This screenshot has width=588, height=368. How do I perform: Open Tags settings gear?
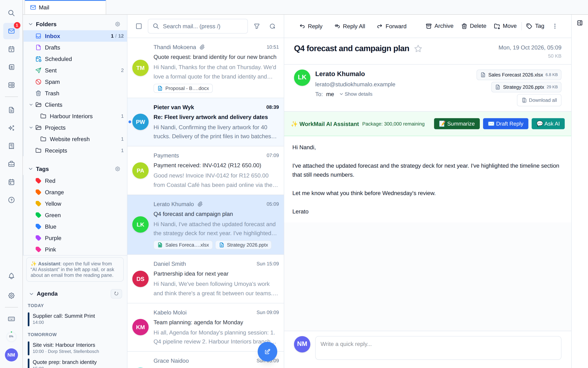[x=118, y=169]
